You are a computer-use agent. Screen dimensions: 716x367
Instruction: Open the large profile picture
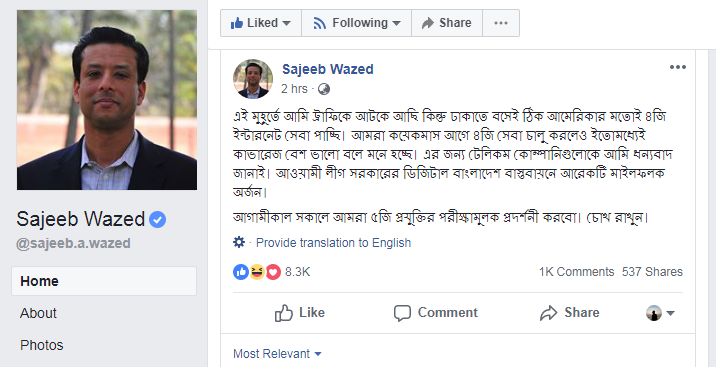tap(107, 100)
